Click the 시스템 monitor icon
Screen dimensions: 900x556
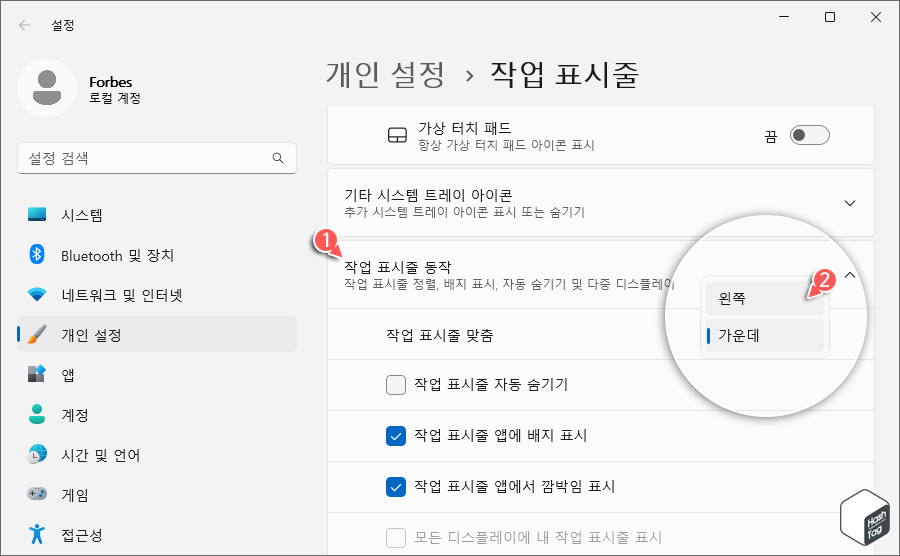[x=37, y=215]
